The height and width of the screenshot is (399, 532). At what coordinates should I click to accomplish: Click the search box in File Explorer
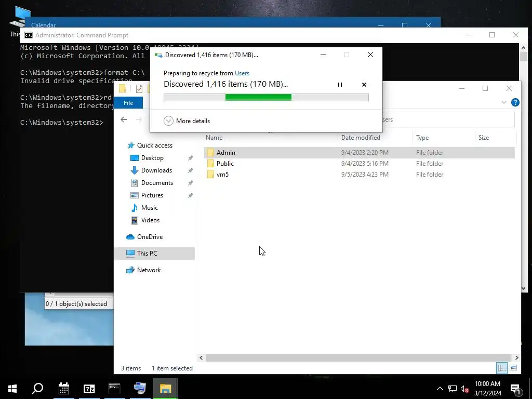click(x=448, y=119)
